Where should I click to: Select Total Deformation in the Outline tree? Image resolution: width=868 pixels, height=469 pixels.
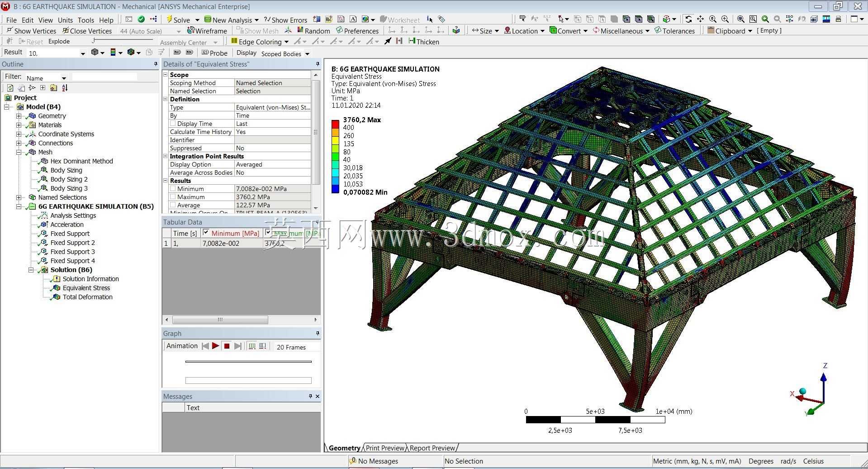[88, 297]
